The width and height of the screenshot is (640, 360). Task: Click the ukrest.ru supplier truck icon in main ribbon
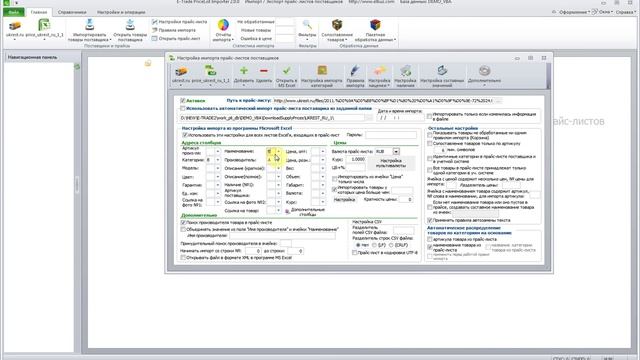tap(15, 26)
